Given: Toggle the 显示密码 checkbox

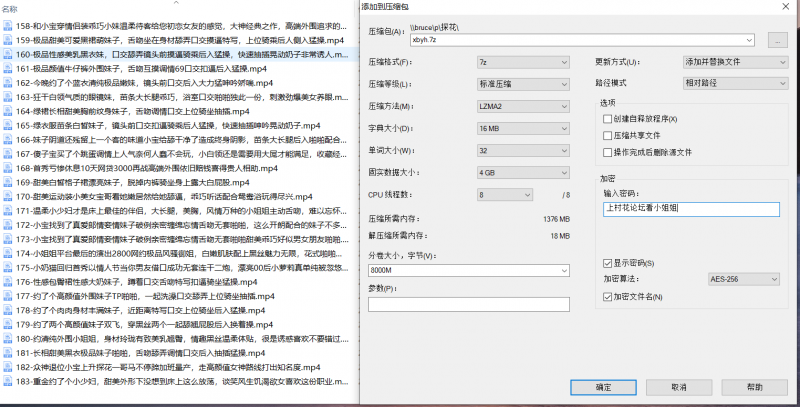Looking at the screenshot, I should pyautogui.click(x=607, y=262).
